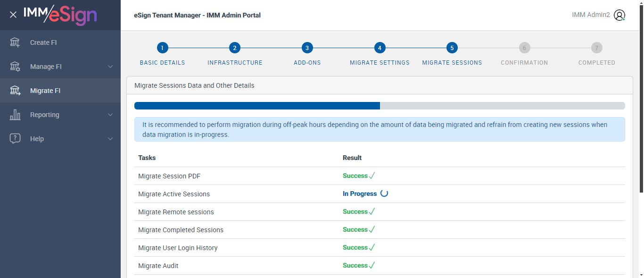Image resolution: width=644 pixels, height=278 pixels.
Task: Click the IMM eSign logo
Action: (60, 15)
